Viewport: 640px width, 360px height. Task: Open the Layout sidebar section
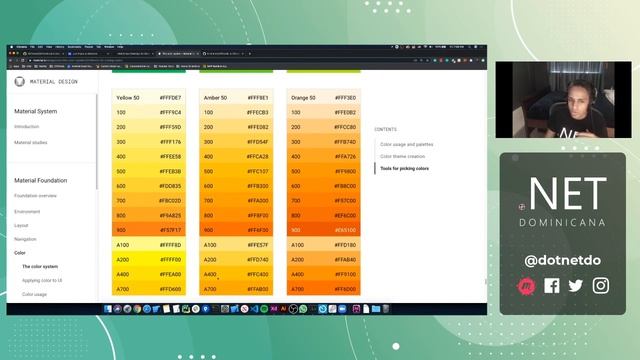coord(21,225)
